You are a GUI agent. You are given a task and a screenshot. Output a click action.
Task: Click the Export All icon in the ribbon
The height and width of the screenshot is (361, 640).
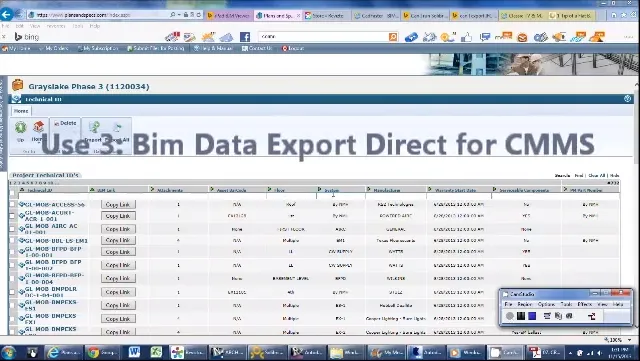coord(117,127)
